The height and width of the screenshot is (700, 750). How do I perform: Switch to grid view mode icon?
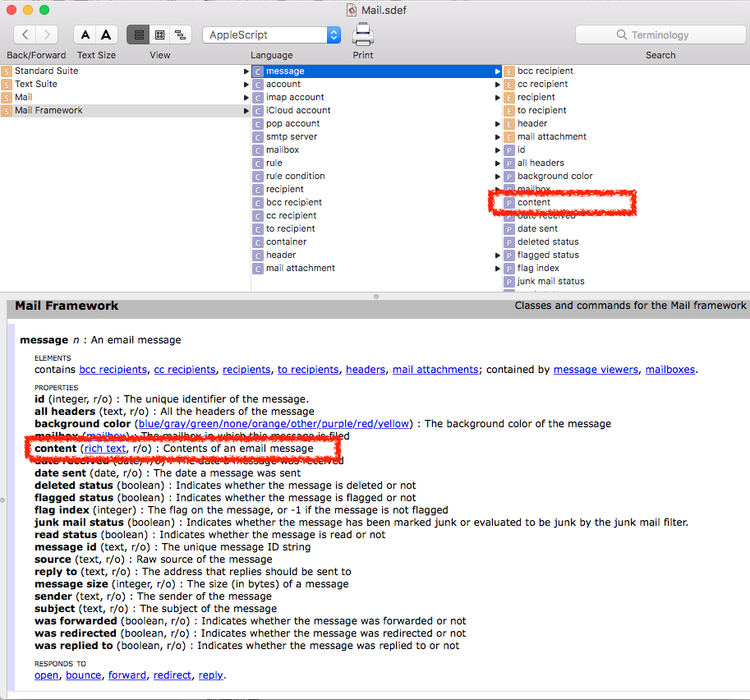tap(159, 35)
